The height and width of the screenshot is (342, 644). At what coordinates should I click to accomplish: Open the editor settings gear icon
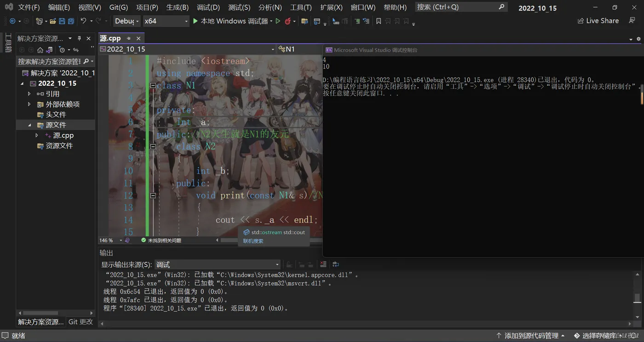pyautogui.click(x=638, y=39)
